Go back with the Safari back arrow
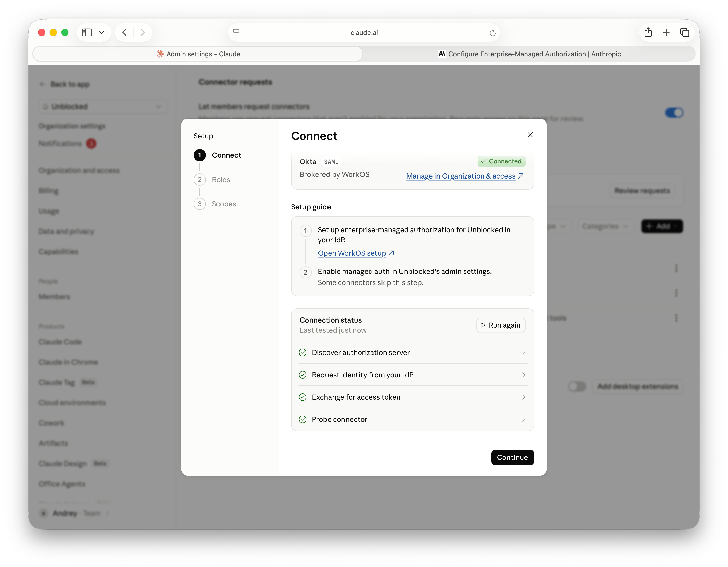This screenshot has height=567, width=728. [x=125, y=32]
